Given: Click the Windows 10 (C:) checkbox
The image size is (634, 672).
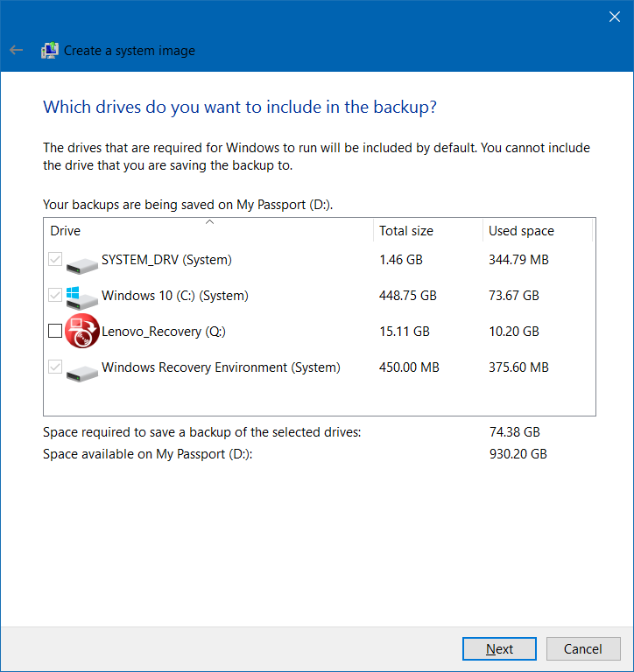Looking at the screenshot, I should pyautogui.click(x=55, y=296).
